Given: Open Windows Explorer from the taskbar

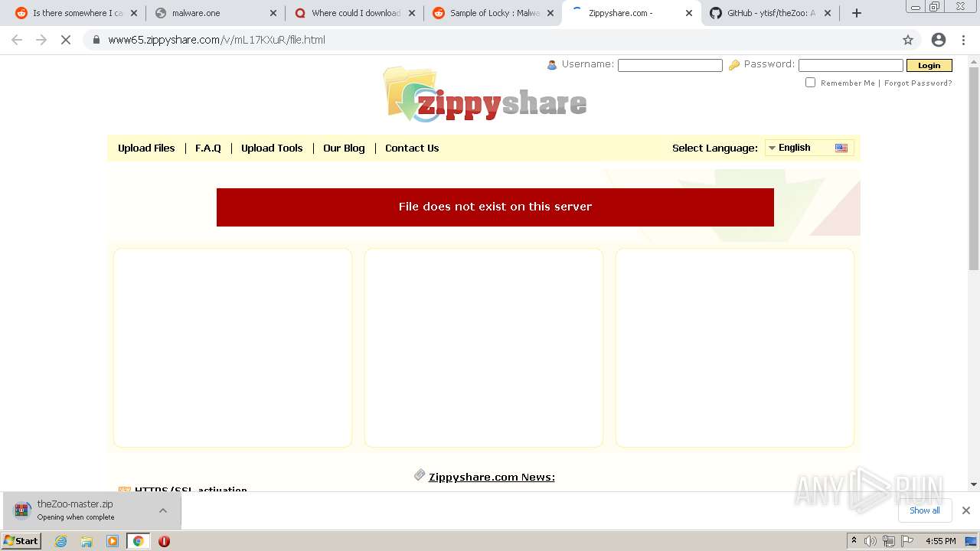Looking at the screenshot, I should 87,541.
